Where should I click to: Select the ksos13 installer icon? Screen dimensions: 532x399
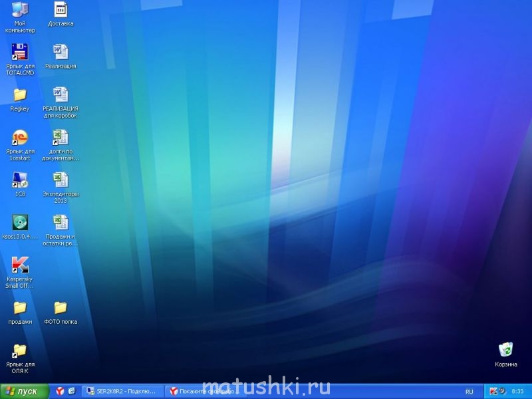20,222
